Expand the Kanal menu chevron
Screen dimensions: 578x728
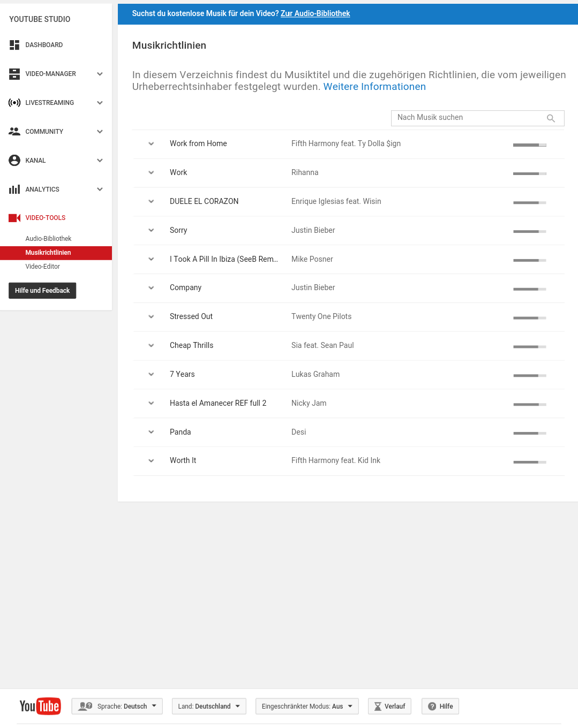click(100, 161)
